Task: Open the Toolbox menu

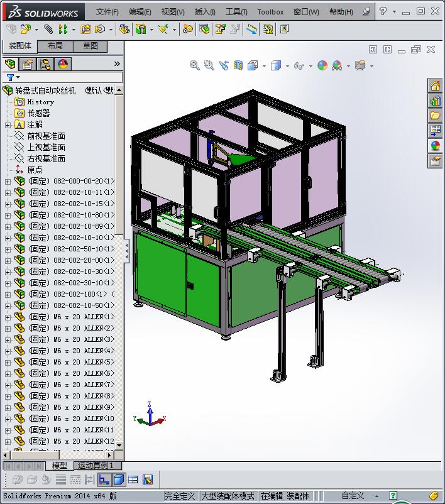Action: 270,12
